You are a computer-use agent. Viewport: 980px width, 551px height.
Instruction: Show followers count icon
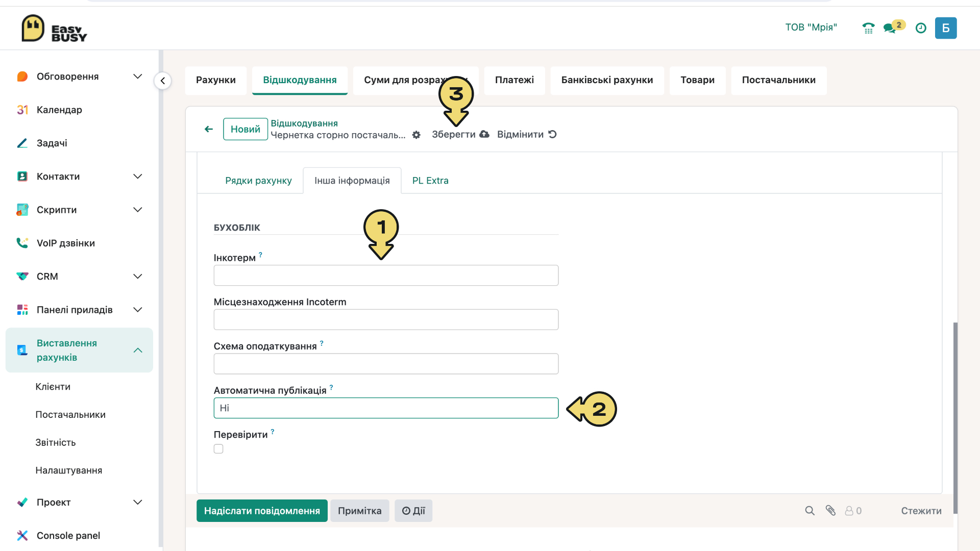[853, 511]
